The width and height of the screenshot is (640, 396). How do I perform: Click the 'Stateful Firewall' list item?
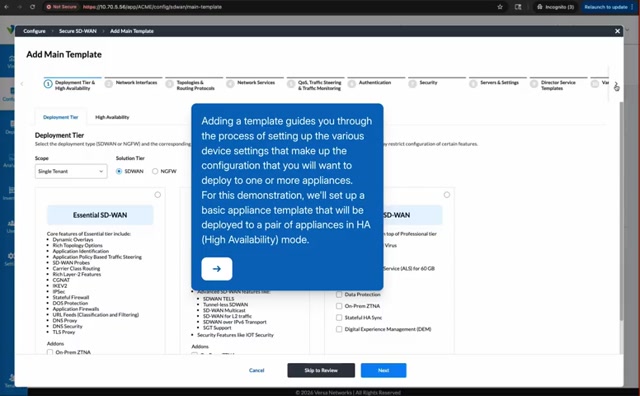click(x=71, y=297)
